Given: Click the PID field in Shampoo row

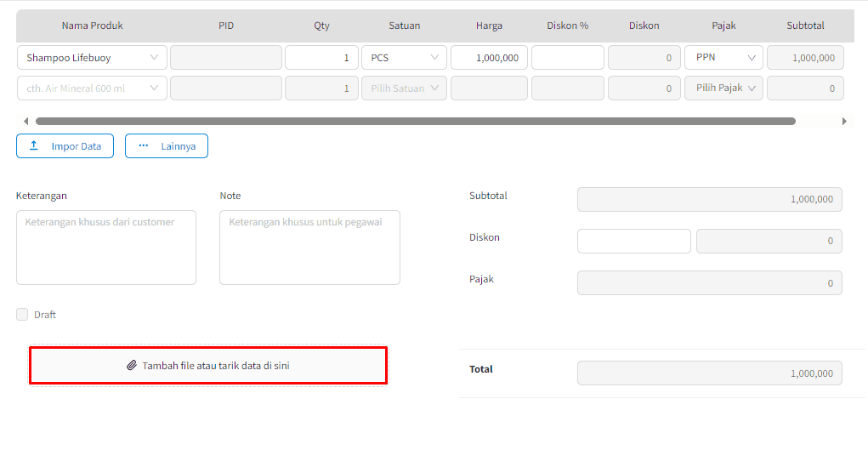Looking at the screenshot, I should [x=226, y=58].
